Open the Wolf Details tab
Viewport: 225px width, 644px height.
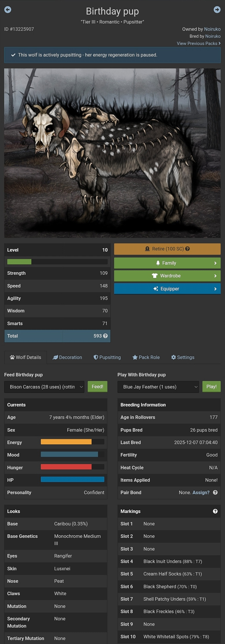coord(25,357)
